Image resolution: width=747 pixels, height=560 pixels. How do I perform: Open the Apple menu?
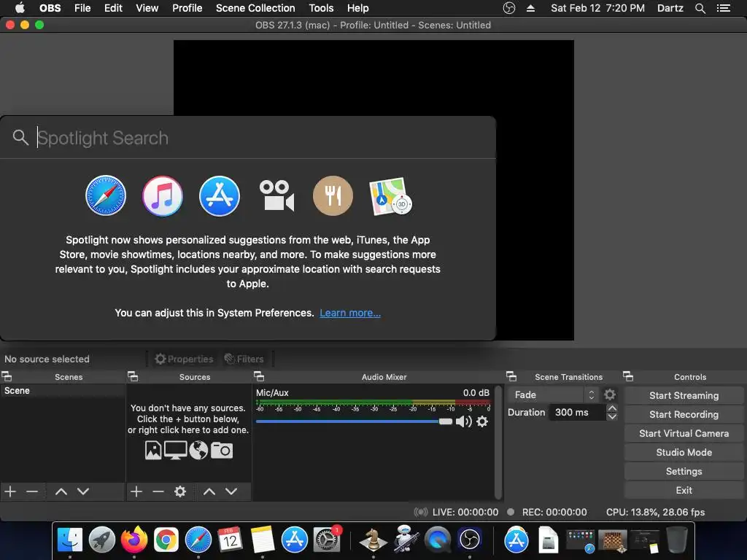pyautogui.click(x=20, y=8)
